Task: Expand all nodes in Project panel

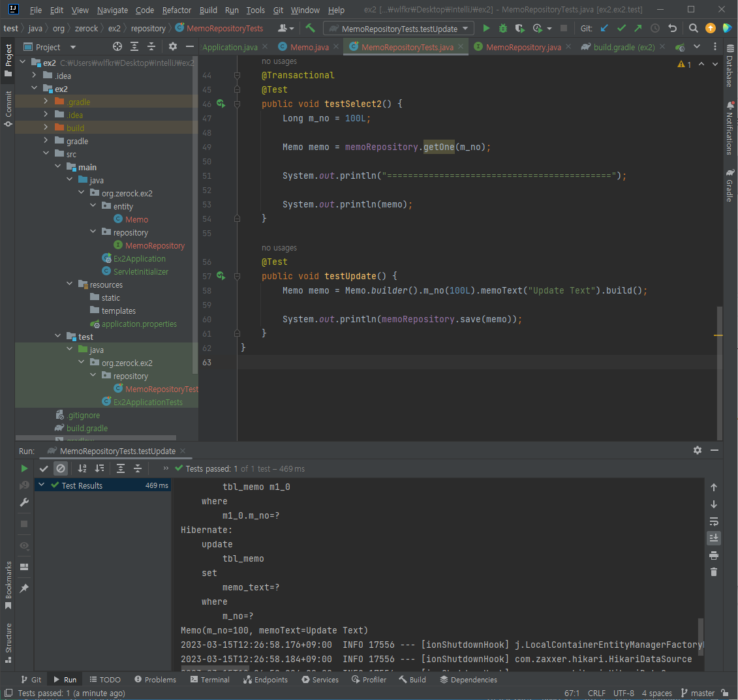Action: (134, 46)
